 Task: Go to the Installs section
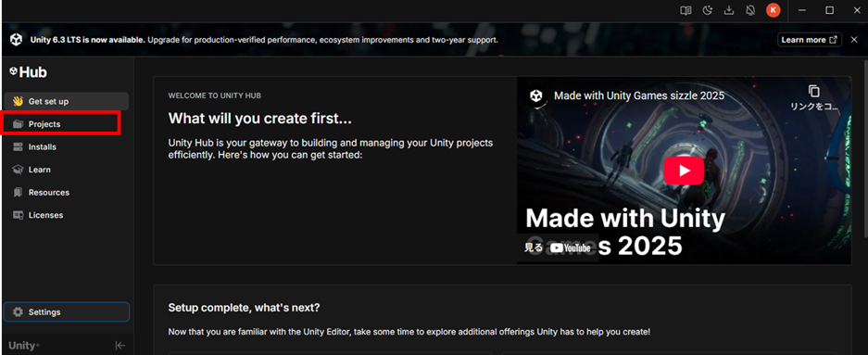[67, 146]
